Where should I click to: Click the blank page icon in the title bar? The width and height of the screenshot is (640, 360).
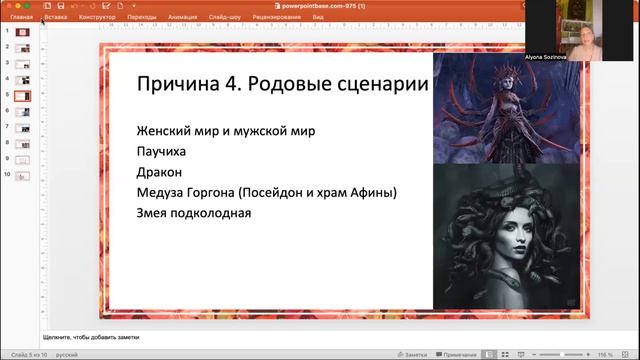[120, 6]
